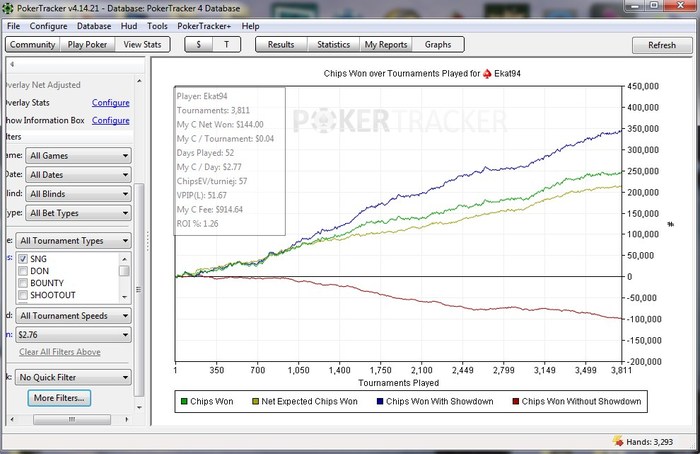Open the All Bet Types dropdown
This screenshot has width=700, height=454.
tap(79, 213)
